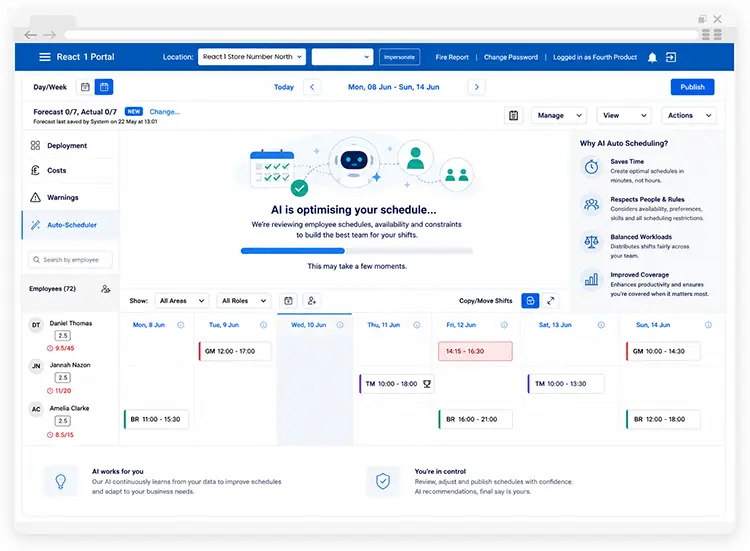Click Daniel Thomas hours 9.5/45
This screenshot has width=750, height=551.
[61, 348]
